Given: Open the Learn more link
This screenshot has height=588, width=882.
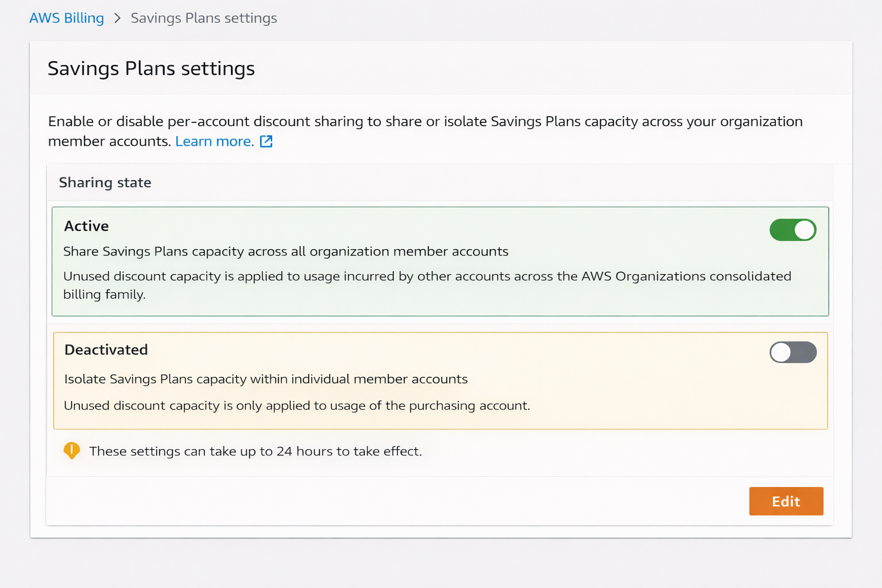Looking at the screenshot, I should coord(214,142).
